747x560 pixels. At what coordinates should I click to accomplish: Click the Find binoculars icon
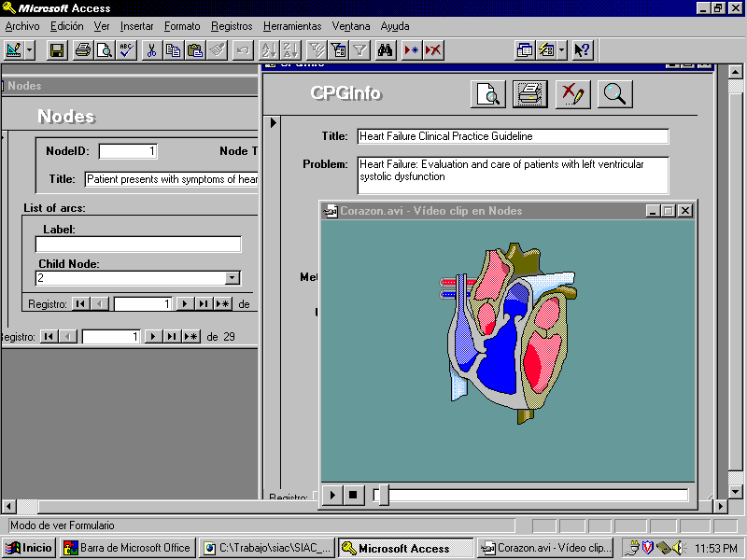pyautogui.click(x=386, y=50)
